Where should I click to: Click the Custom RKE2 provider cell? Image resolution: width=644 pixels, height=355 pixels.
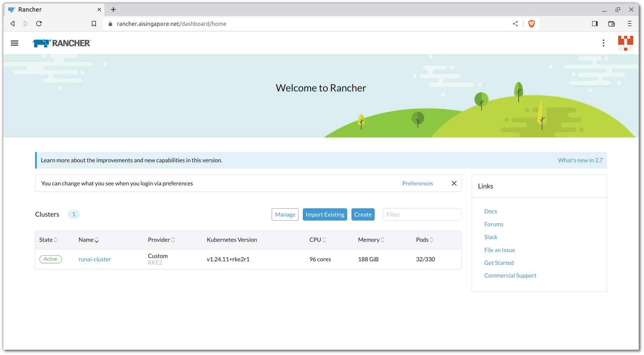(x=158, y=259)
